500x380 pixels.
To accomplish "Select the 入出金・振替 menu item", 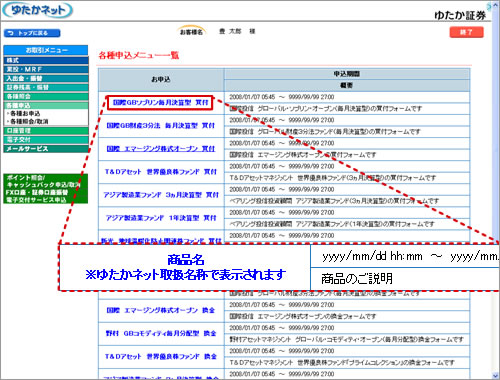I will (46, 78).
